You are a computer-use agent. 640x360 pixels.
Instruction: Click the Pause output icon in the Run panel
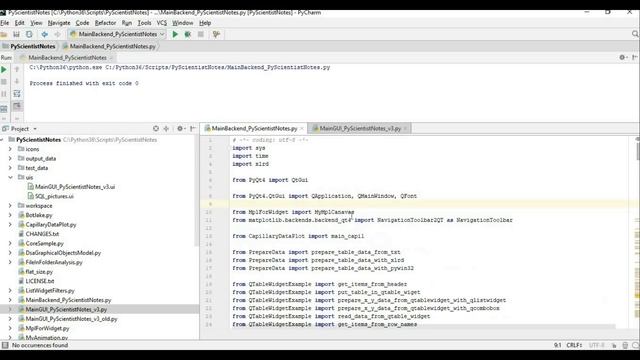point(4,94)
